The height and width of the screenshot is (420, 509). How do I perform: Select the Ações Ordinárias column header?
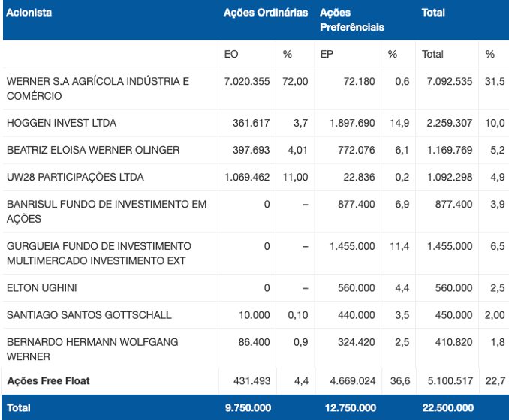tap(266, 13)
